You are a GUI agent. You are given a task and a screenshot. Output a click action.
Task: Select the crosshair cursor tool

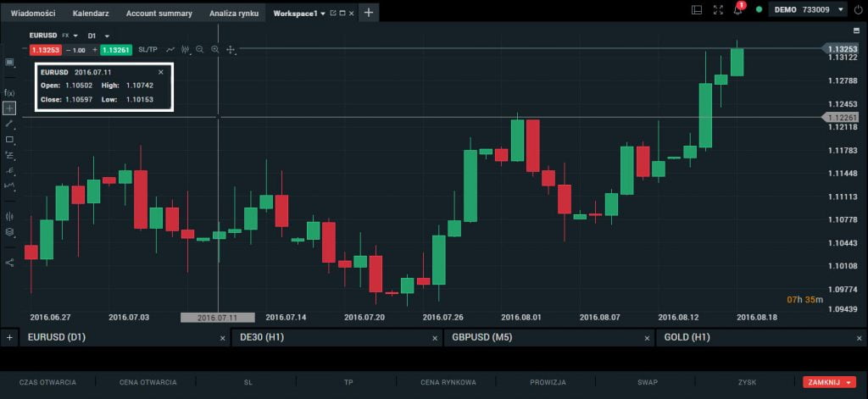pos(9,108)
